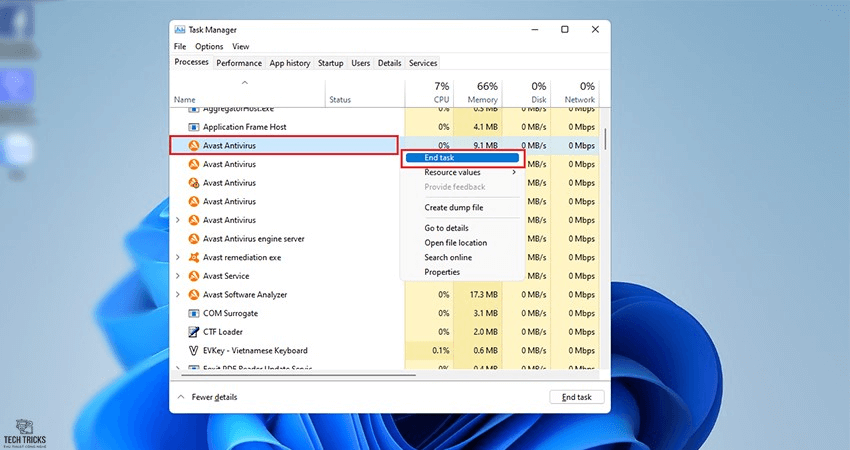Viewport: 850px width, 450px height.
Task: Click the Avast Software Analyzer icon
Action: click(x=194, y=294)
